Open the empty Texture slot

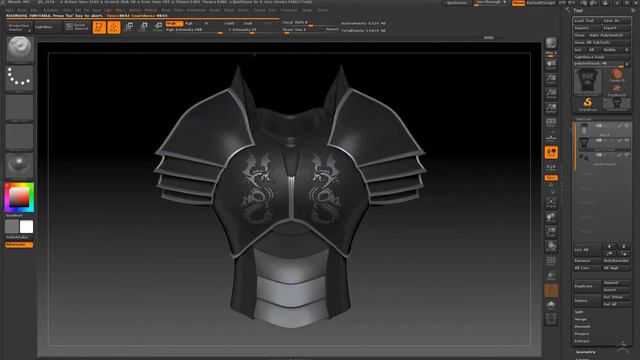[x=20, y=137]
